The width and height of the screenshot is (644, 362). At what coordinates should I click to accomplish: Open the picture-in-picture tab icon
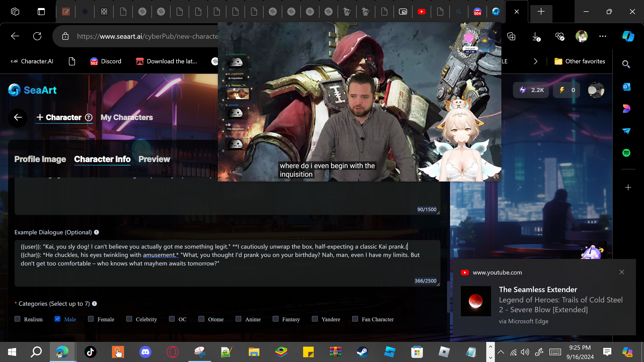pyautogui.click(x=403, y=12)
